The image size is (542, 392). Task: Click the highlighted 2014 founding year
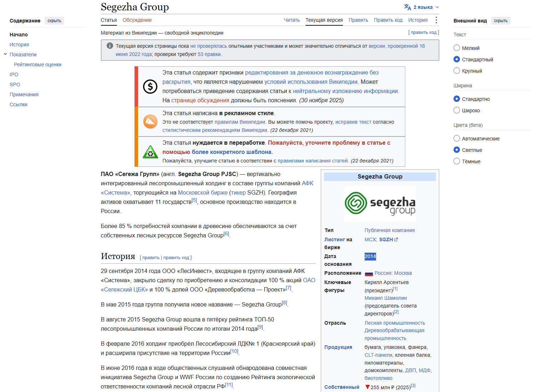pyautogui.click(x=370, y=256)
